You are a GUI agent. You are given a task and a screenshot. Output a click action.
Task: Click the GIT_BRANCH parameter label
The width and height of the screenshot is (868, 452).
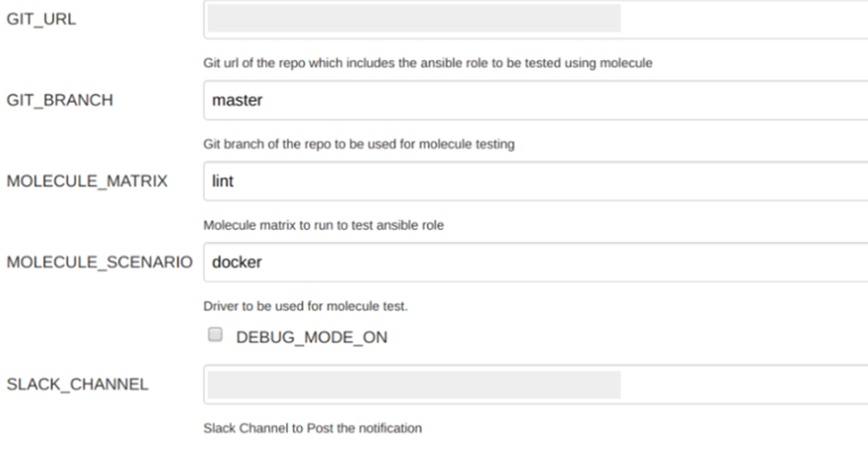pyautogui.click(x=60, y=101)
